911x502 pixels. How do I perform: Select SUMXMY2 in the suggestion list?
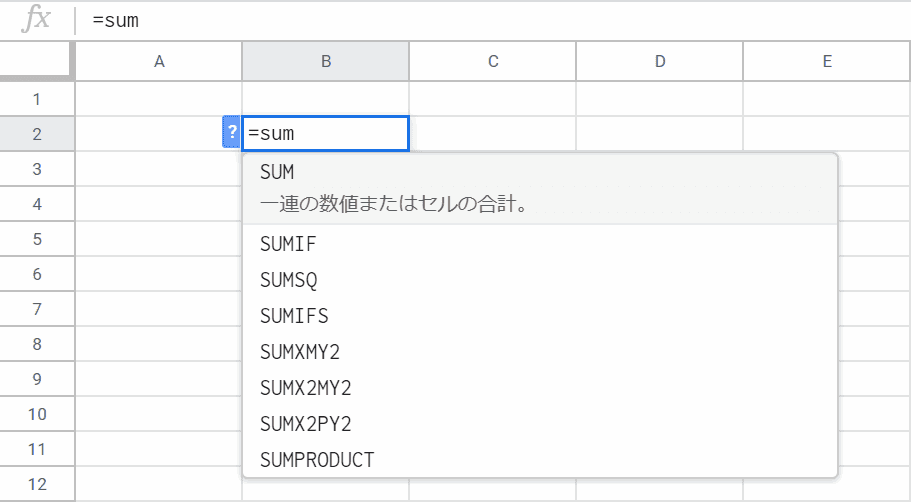(540, 352)
